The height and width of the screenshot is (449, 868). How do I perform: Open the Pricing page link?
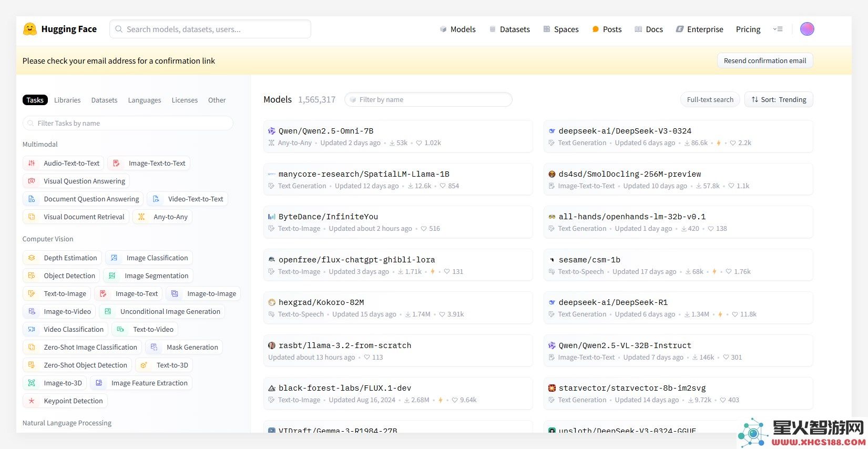(x=748, y=29)
